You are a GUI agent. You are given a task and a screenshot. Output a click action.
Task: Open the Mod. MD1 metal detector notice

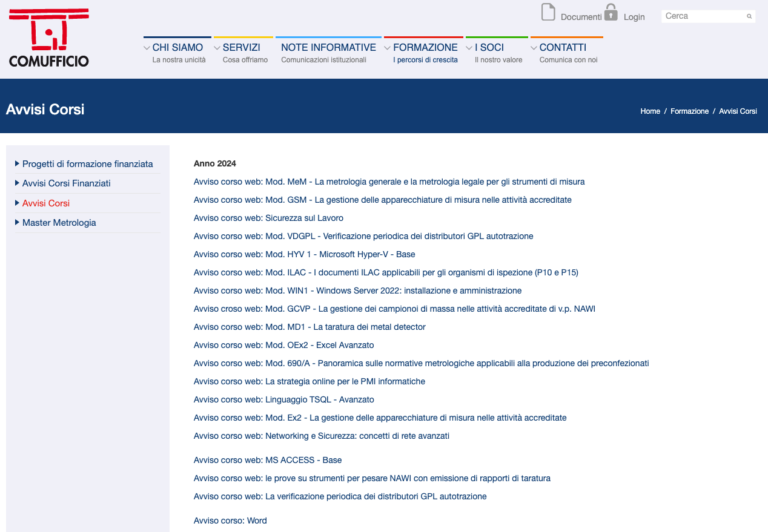310,327
